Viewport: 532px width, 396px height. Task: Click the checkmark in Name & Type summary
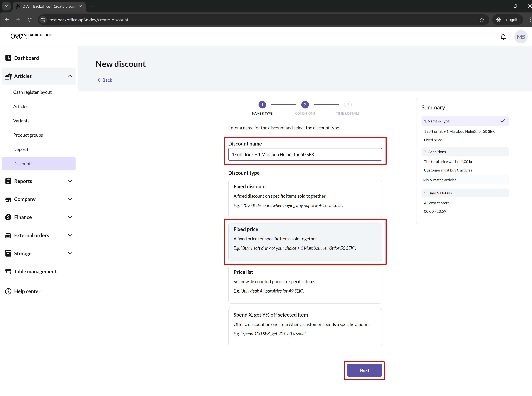tap(503, 121)
